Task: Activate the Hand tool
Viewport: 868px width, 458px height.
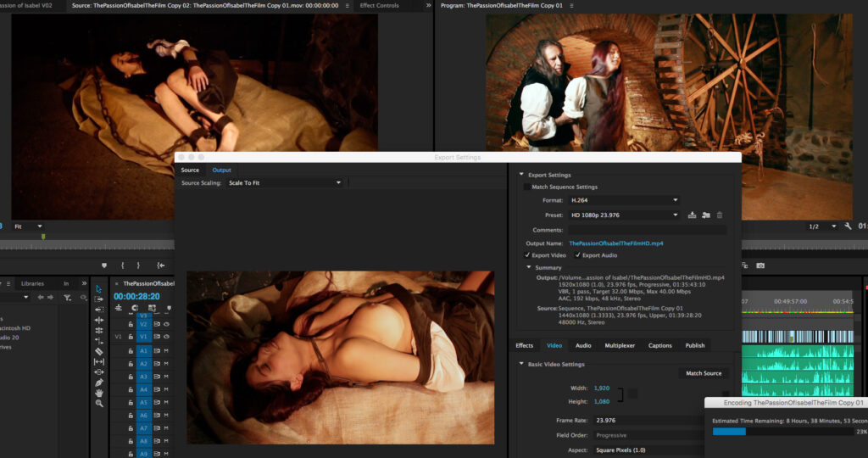Action: (x=99, y=393)
